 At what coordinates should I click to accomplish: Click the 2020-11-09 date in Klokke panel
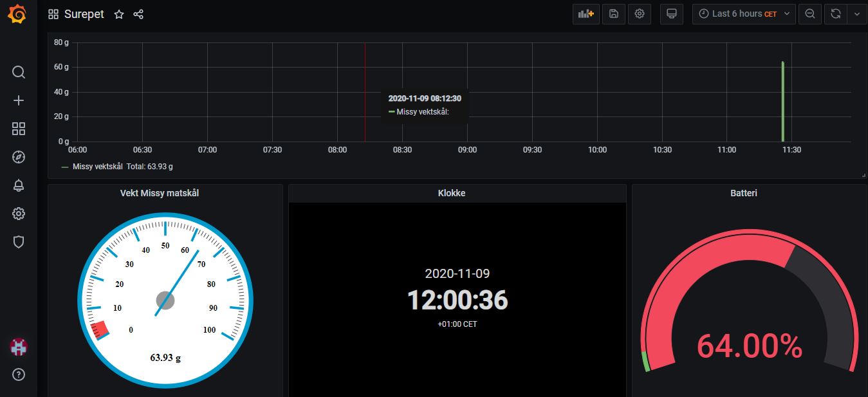click(457, 273)
